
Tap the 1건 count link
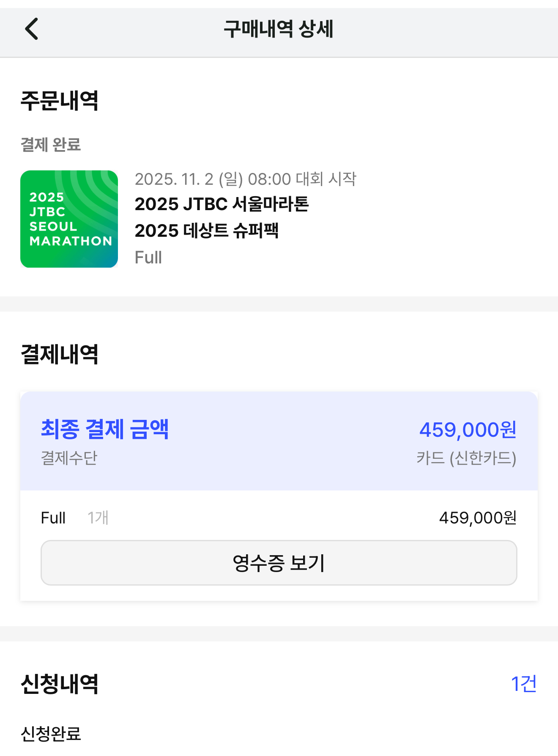[524, 684]
